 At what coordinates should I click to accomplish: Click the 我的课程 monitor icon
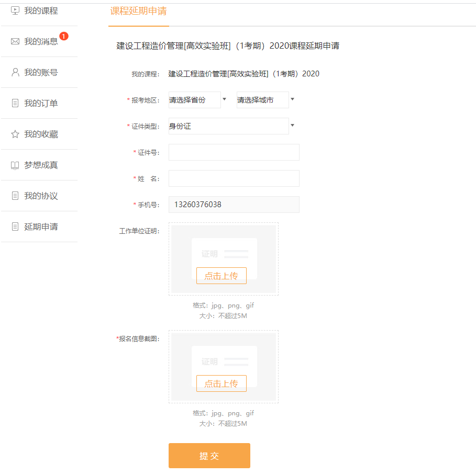click(x=15, y=9)
